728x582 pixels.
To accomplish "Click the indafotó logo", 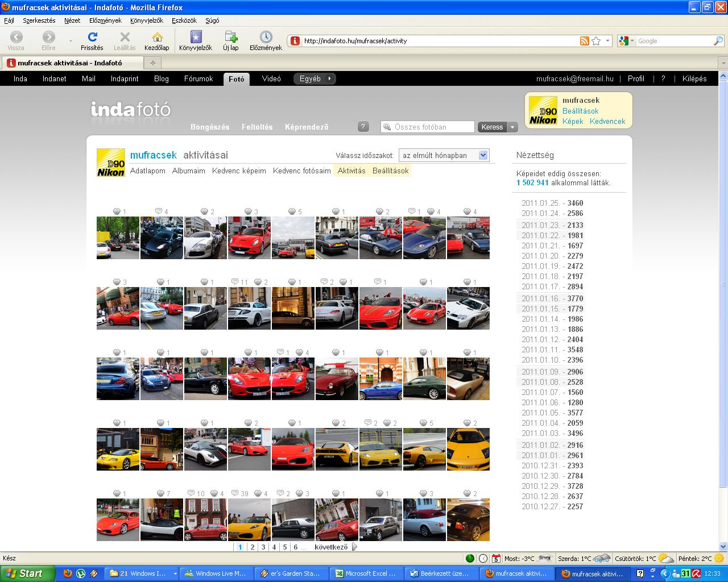I will 131,109.
